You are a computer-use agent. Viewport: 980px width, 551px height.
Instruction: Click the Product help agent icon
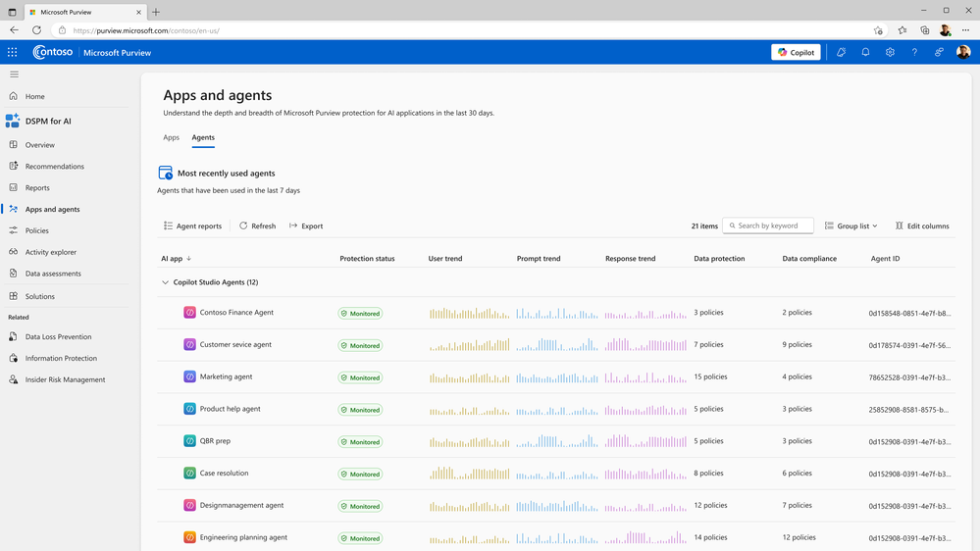click(x=189, y=409)
